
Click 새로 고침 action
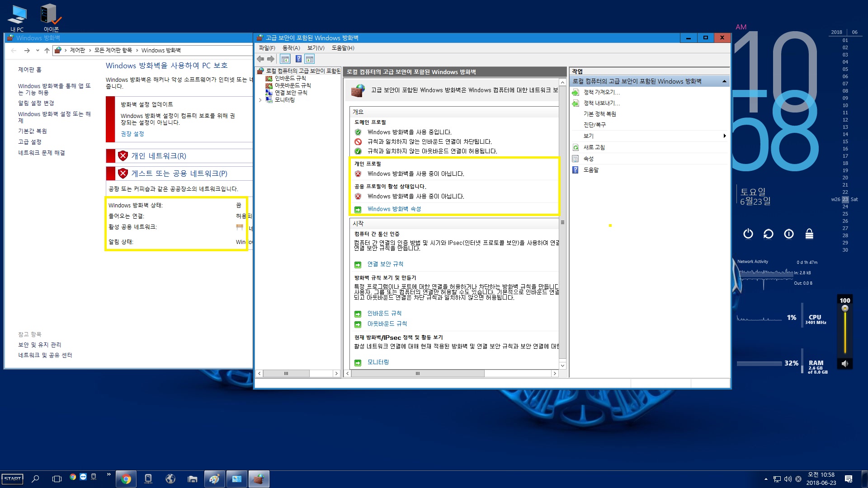click(x=594, y=147)
